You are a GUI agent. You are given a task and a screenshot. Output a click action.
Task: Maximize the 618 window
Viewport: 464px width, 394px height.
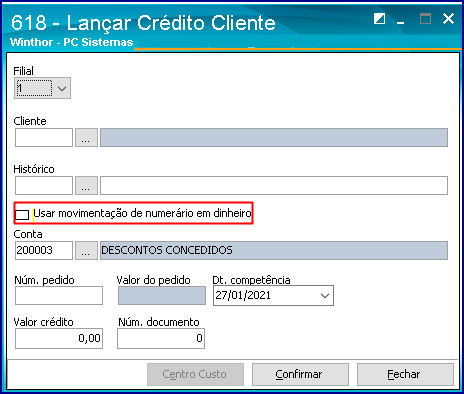click(x=425, y=19)
